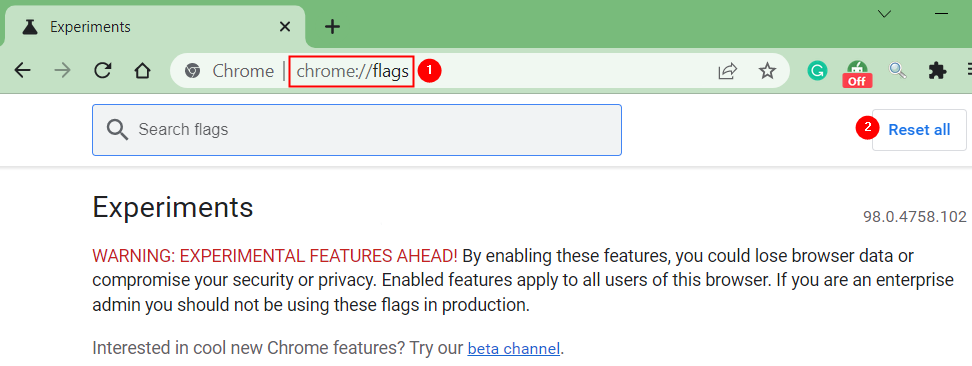
Task: Open a new tab with plus button
Action: click(x=333, y=27)
